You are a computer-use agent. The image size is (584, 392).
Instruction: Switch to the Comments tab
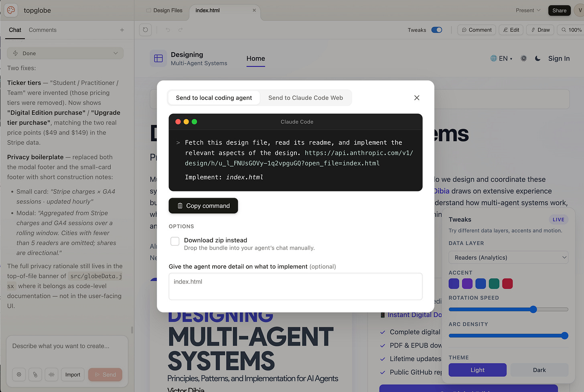point(43,30)
